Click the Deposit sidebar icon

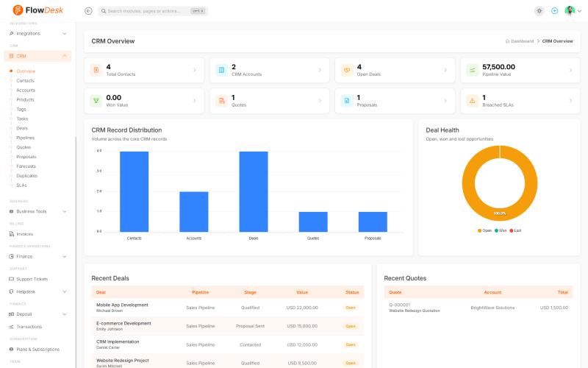[x=11, y=314]
